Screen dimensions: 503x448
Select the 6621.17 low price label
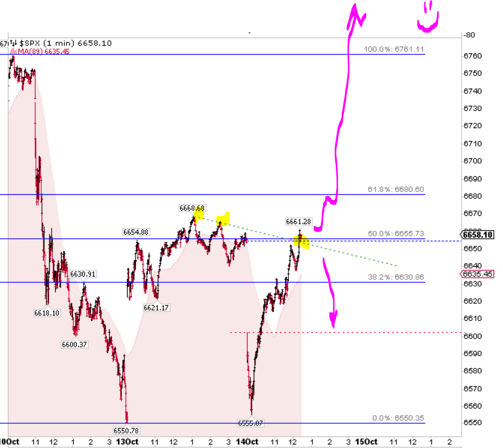[x=156, y=308]
